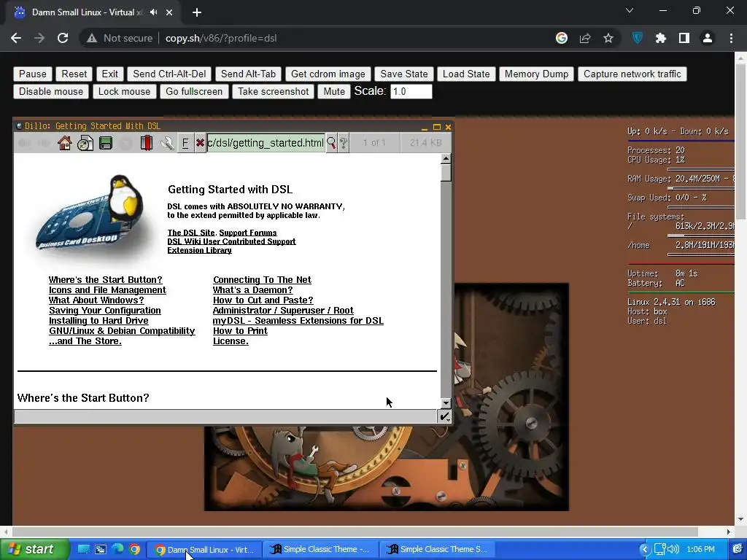Open Installing to Hard Drive link
747x560 pixels.
click(98, 321)
